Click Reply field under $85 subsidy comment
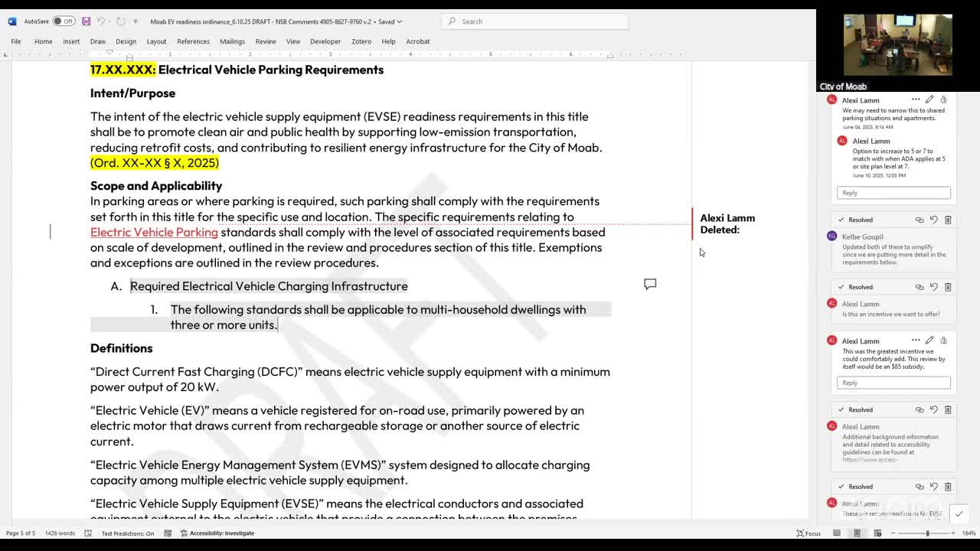The width and height of the screenshot is (980, 551). [893, 383]
